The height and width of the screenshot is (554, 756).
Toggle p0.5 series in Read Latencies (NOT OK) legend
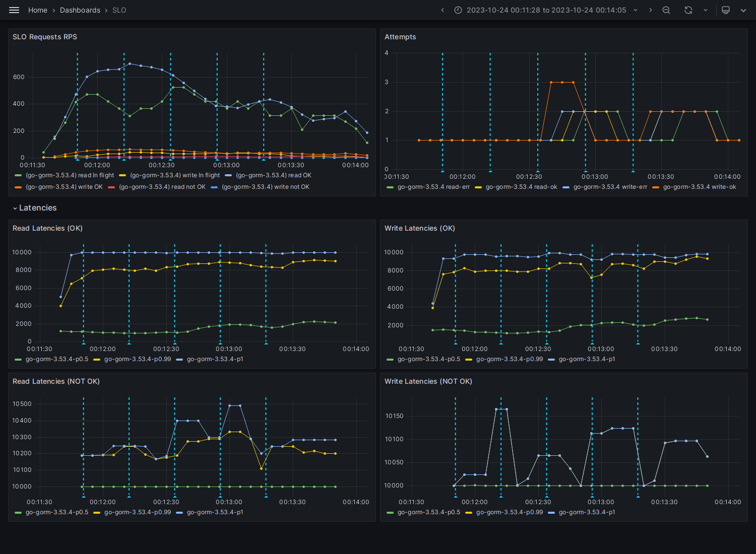click(x=57, y=512)
